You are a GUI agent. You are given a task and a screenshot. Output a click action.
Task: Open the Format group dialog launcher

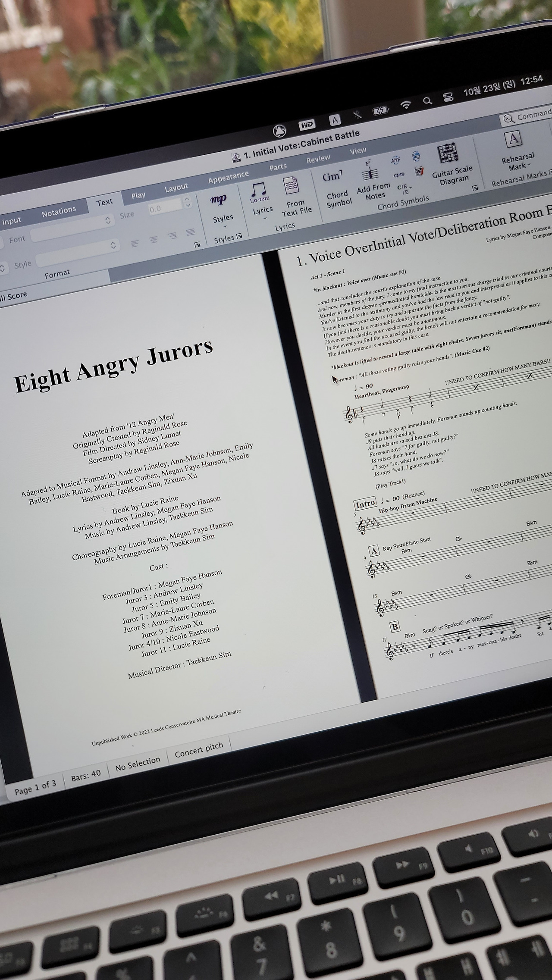click(x=198, y=244)
